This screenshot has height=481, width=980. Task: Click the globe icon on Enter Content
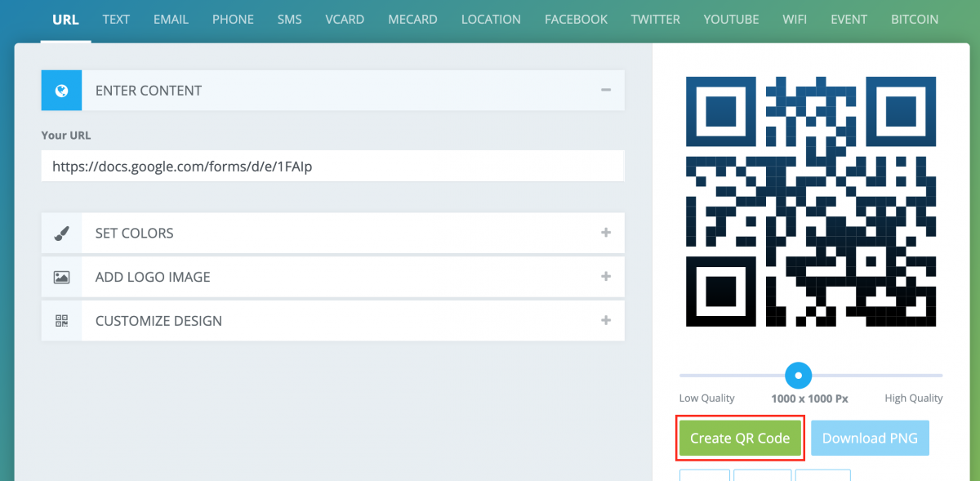(61, 90)
